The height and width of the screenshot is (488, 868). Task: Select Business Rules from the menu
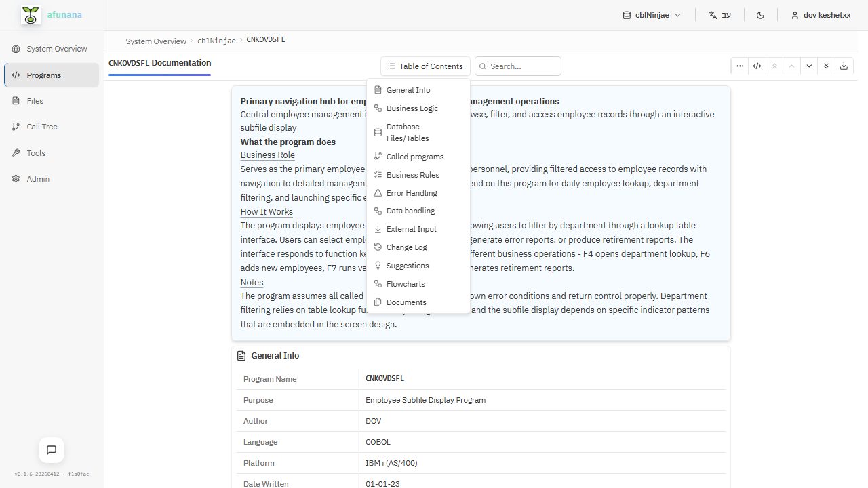coord(412,174)
